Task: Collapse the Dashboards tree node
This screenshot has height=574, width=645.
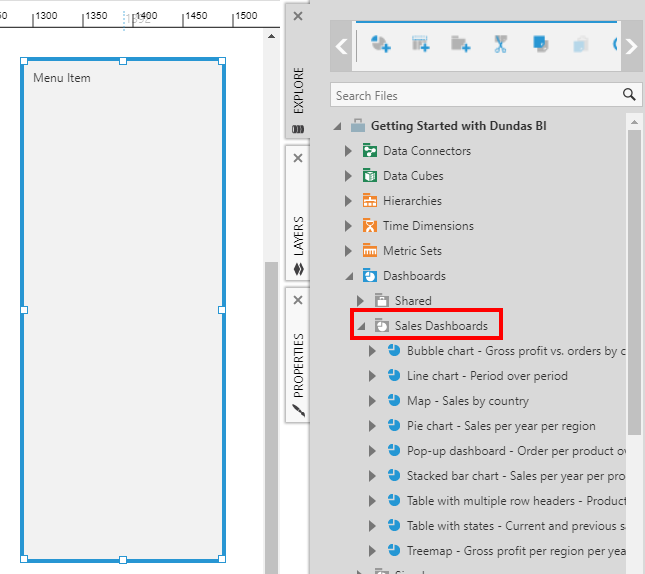Action: (349, 276)
